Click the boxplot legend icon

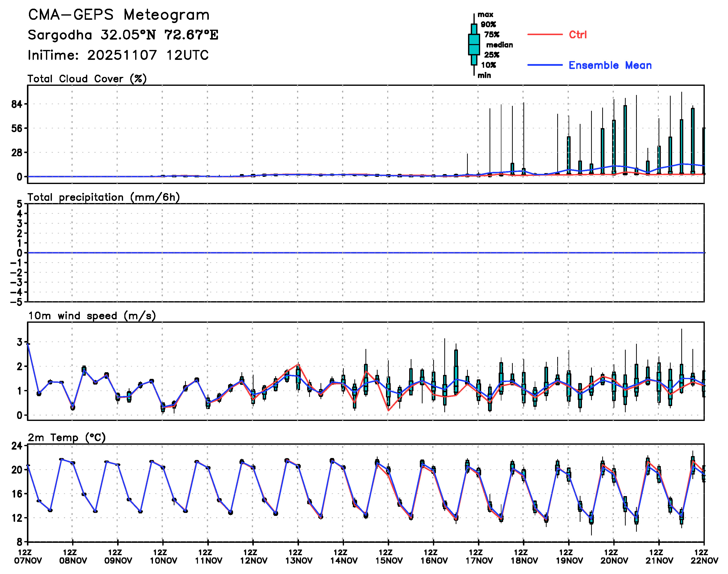click(474, 44)
